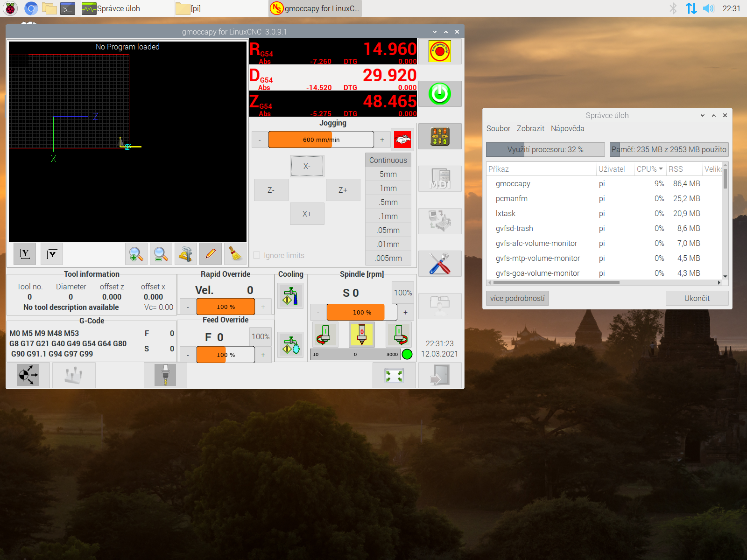Open the Raspberry Pi main menu
The image size is (747, 560).
coord(10,8)
